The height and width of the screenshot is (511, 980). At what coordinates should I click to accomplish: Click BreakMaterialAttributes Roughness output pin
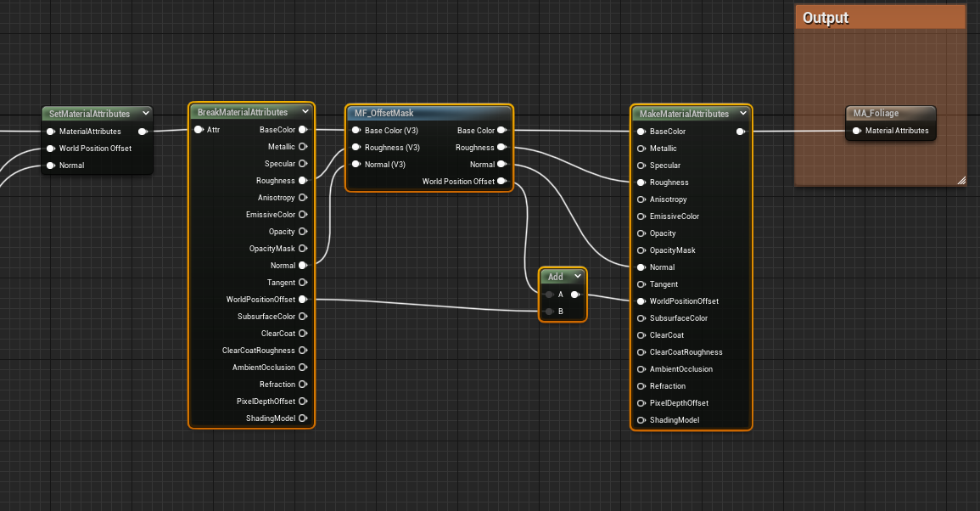click(x=303, y=180)
